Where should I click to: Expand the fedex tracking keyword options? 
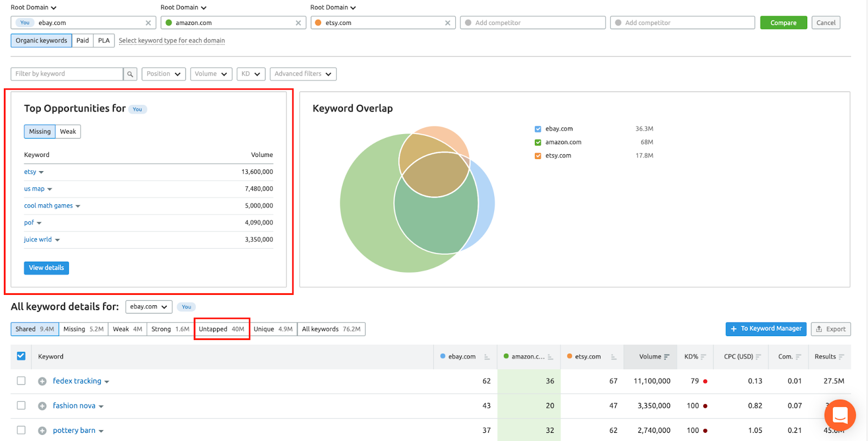107,382
